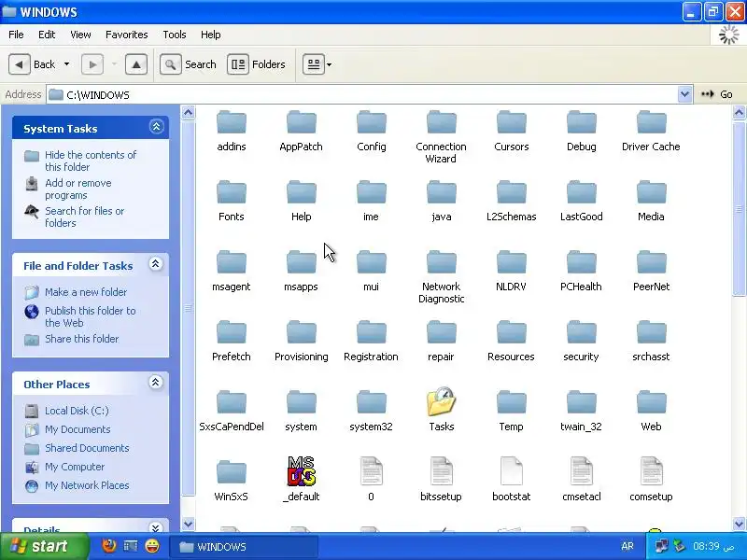The image size is (747, 560).
Task: Click the file list scroll down arrow
Action: click(x=739, y=524)
